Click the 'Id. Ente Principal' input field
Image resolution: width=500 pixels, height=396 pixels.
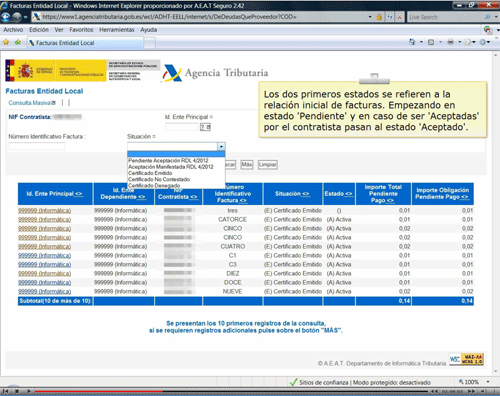(x=182, y=127)
